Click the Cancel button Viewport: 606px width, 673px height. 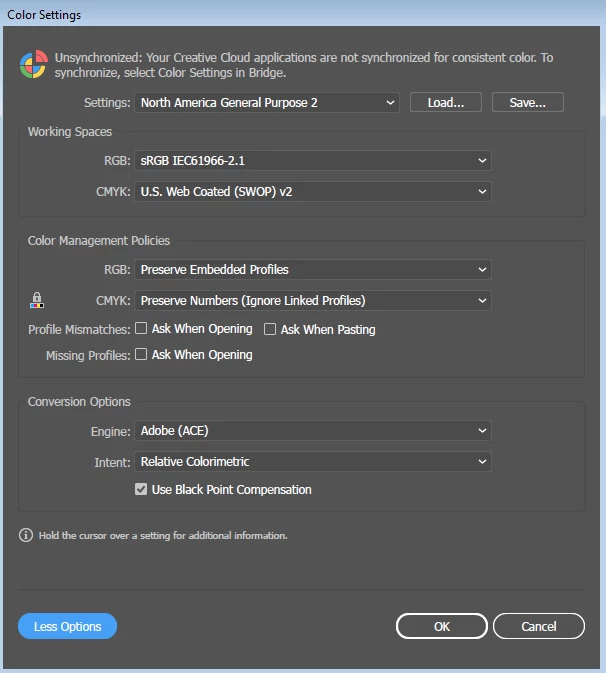pyautogui.click(x=539, y=626)
